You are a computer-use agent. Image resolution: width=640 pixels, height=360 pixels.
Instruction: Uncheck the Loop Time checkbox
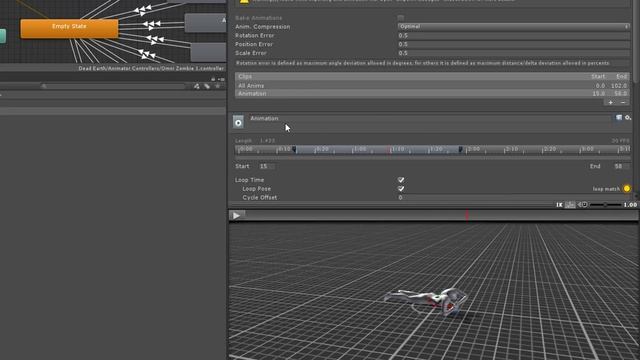point(401,180)
